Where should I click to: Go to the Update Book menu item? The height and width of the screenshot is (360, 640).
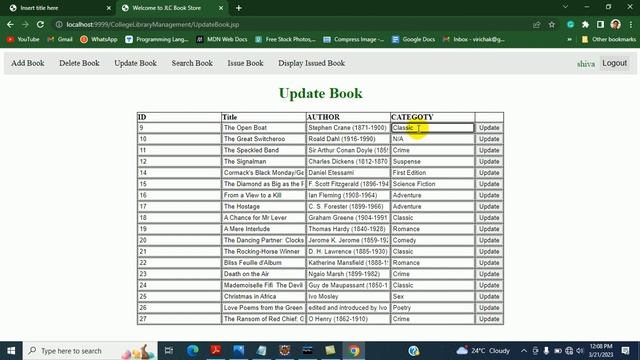(136, 63)
